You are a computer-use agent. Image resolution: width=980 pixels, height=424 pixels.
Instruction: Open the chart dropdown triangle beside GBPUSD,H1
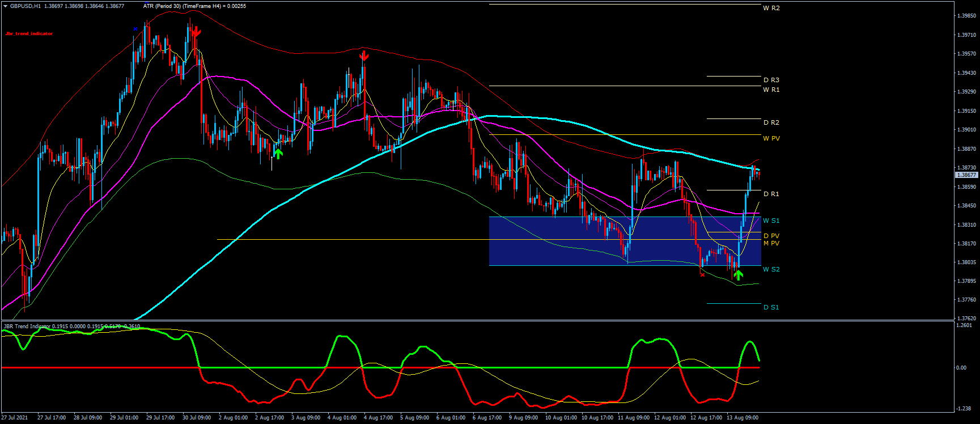click(x=5, y=6)
